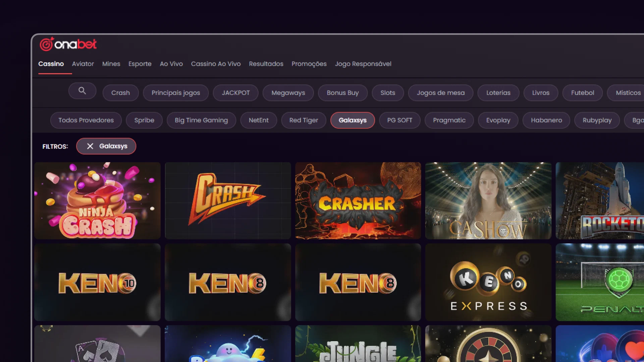Select the Keno 10 game
The image size is (644, 362).
[97, 282]
